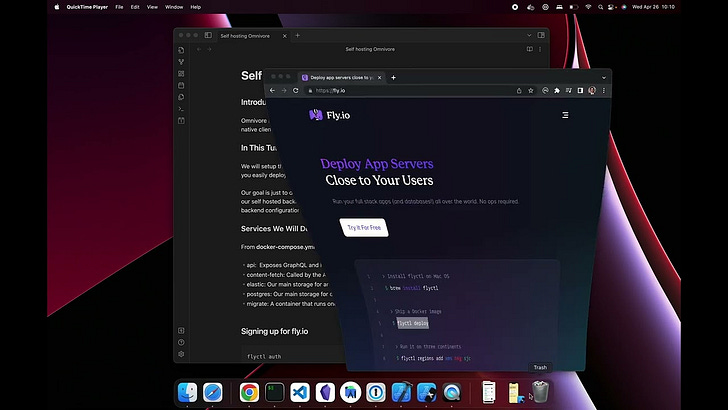Open graph view icon in Obsidian ribbon
Viewport: 728px width, 410px height.
(181, 62)
